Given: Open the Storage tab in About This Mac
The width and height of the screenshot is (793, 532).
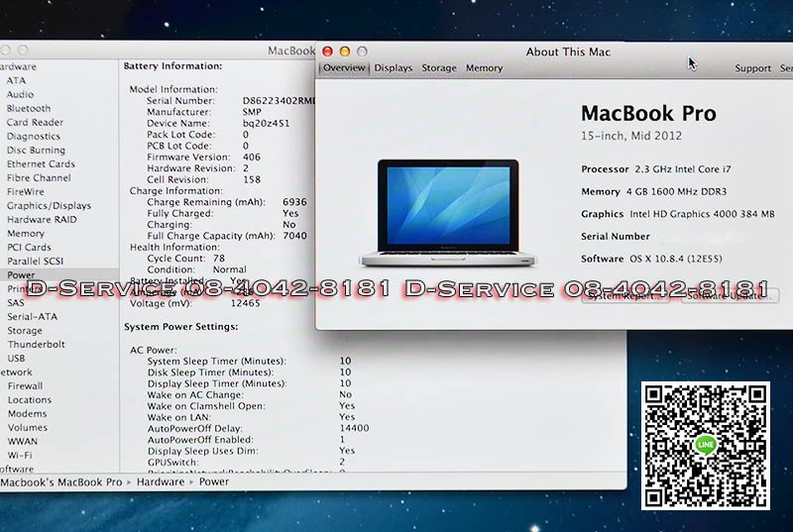Looking at the screenshot, I should 439,68.
